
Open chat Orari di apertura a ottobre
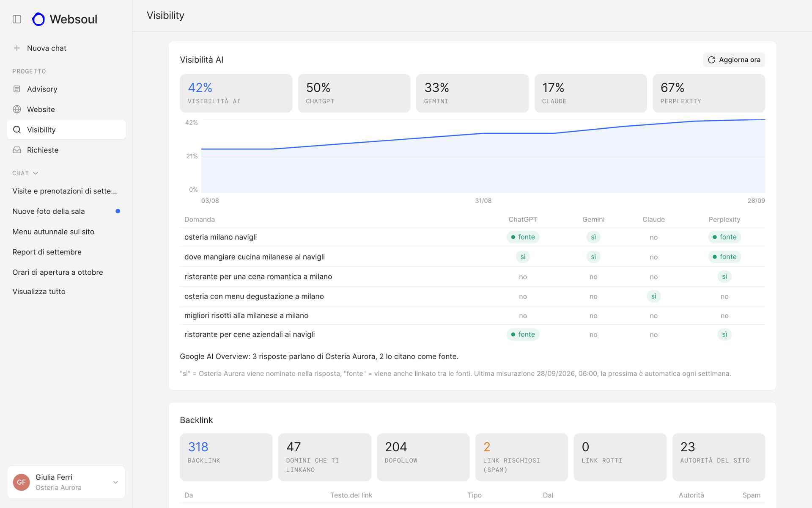pos(66,272)
